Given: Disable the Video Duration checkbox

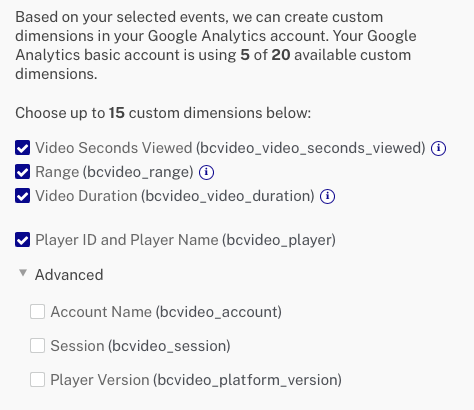Looking at the screenshot, I should tap(22, 196).
